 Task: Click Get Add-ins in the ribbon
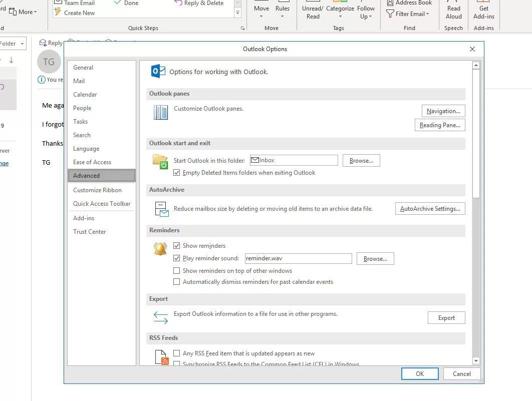(484, 10)
